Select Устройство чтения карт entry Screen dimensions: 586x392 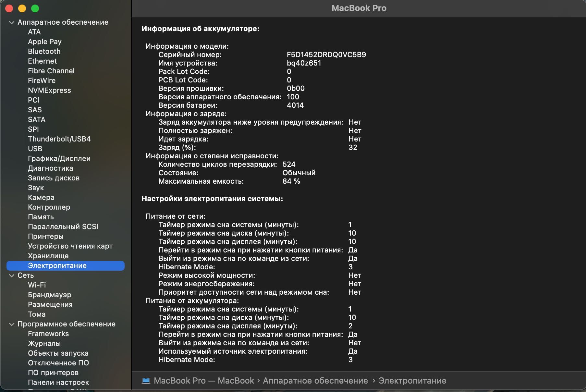(x=70, y=246)
